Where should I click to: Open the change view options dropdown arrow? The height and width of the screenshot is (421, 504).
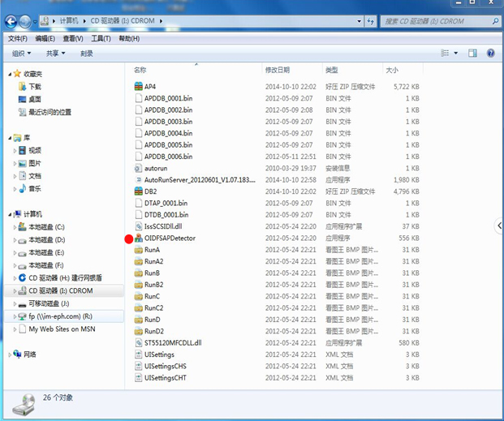pyautogui.click(x=455, y=54)
